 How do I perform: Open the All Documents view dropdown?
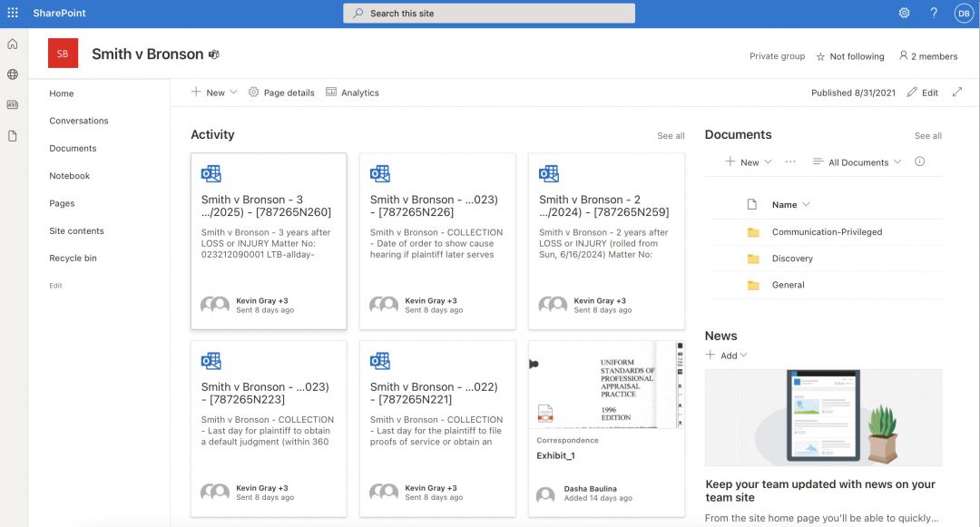[x=857, y=161]
